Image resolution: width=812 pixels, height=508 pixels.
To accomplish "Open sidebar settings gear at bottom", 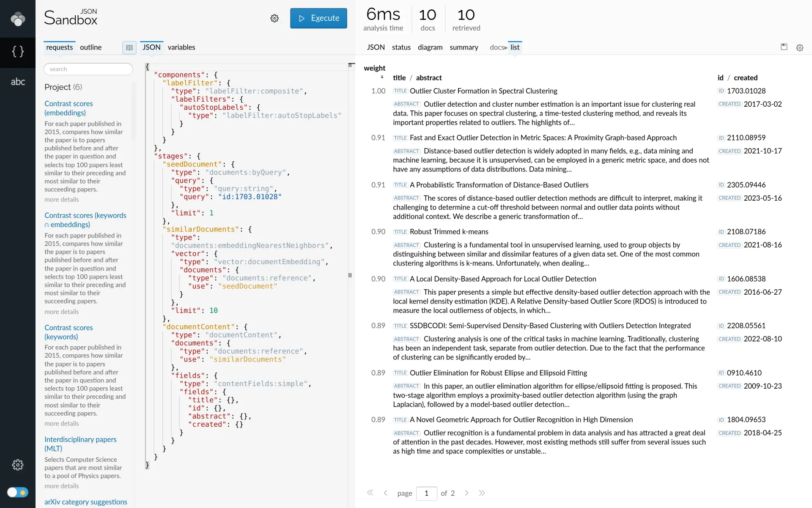I will click(x=18, y=465).
